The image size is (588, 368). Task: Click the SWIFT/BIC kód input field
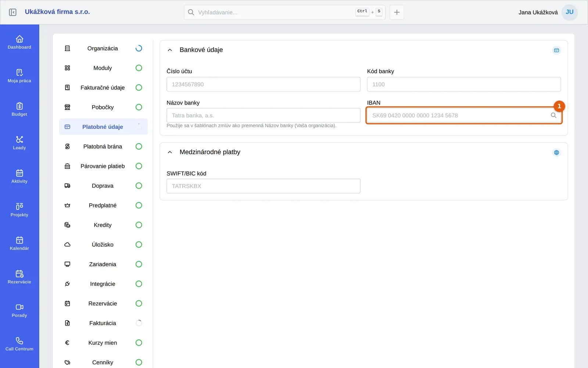pyautogui.click(x=263, y=186)
